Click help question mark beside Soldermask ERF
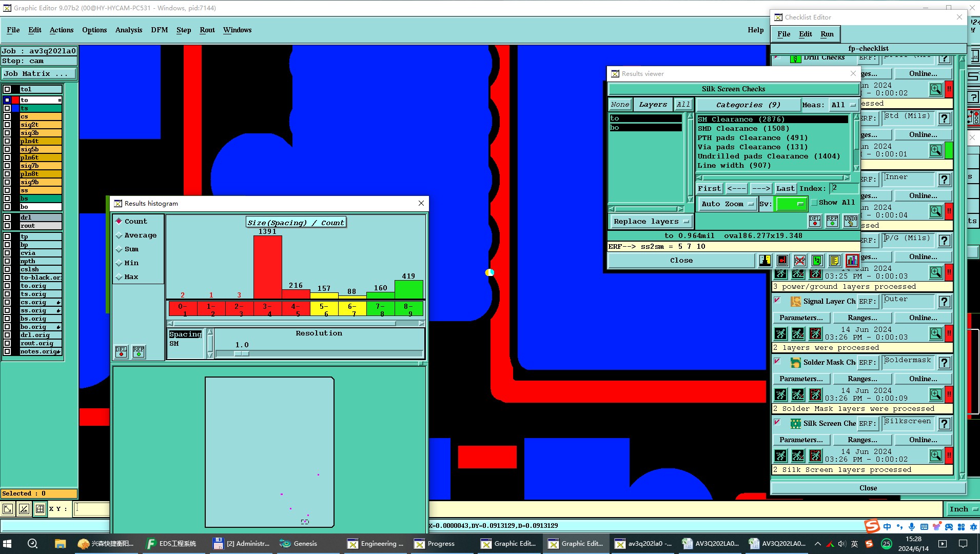This screenshot has height=554, width=980. [945, 363]
